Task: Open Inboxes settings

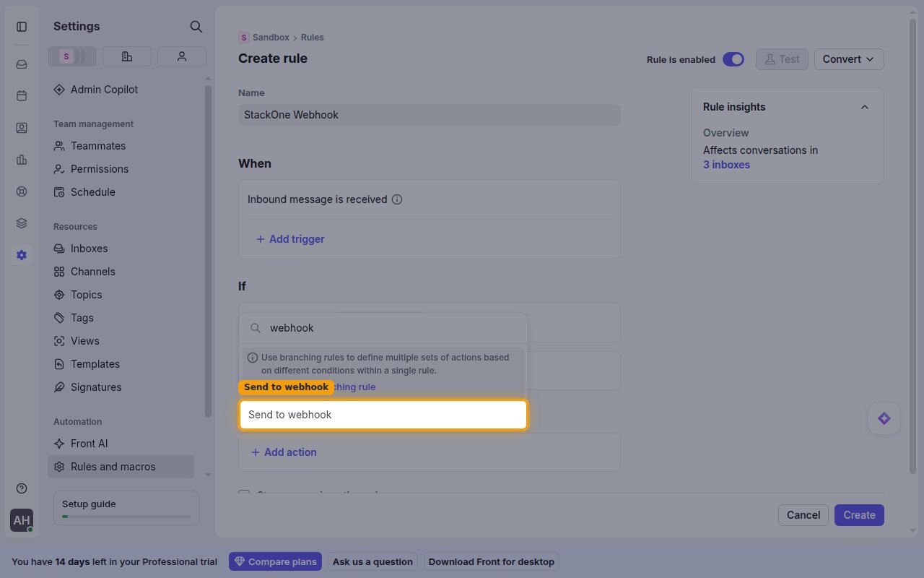Action: 121,249
